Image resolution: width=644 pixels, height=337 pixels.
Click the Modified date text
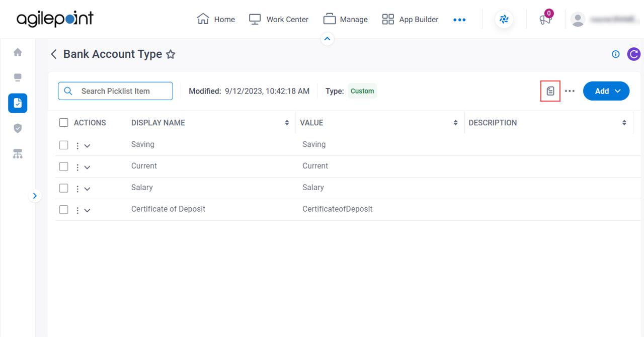click(249, 91)
